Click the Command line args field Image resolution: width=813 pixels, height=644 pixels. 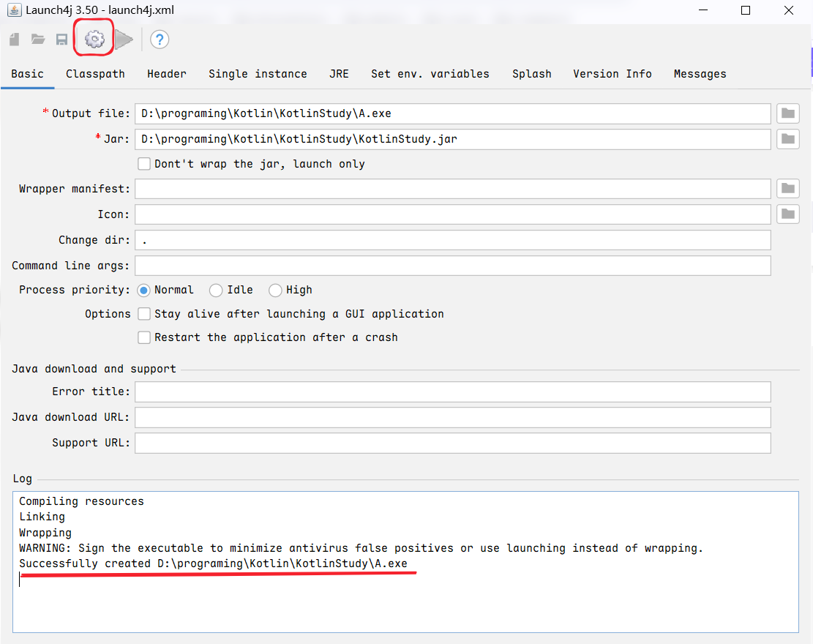click(452, 266)
